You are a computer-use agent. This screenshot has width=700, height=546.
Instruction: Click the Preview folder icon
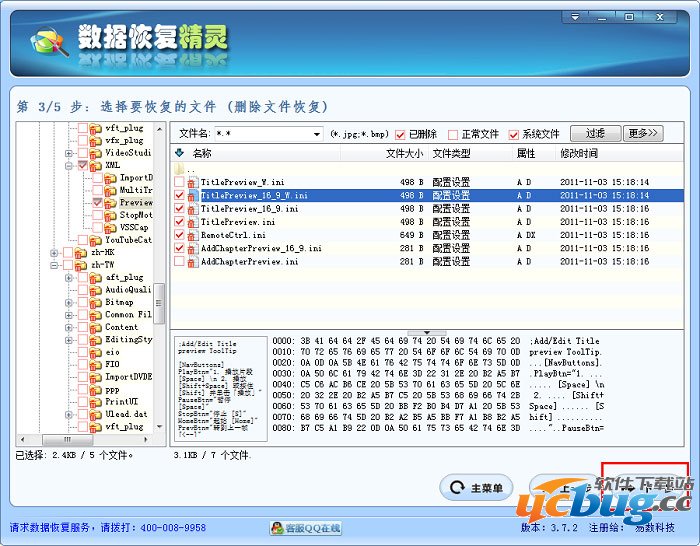110,203
